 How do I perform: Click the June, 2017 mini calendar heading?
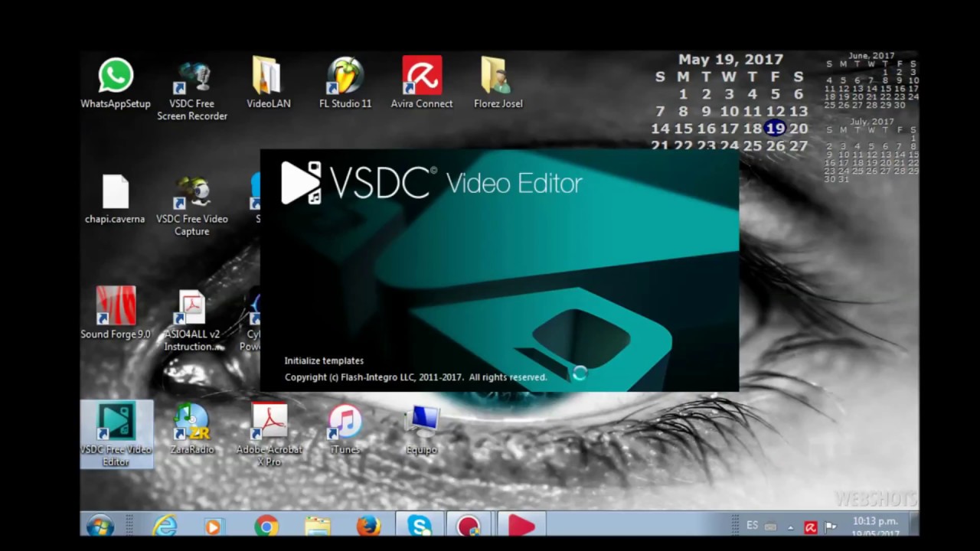[x=871, y=56]
